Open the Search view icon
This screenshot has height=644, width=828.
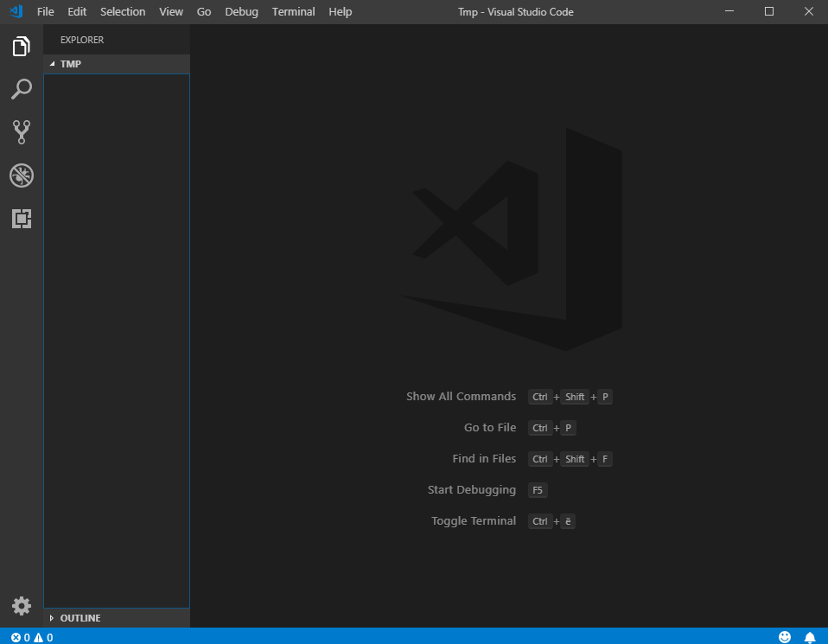click(21, 89)
